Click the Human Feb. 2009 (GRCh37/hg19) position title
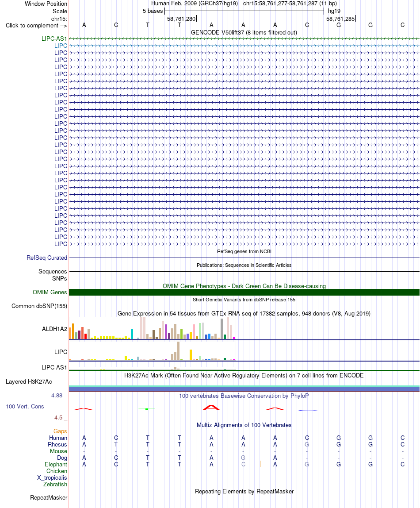The height and width of the screenshot is (508, 420). [x=195, y=3]
